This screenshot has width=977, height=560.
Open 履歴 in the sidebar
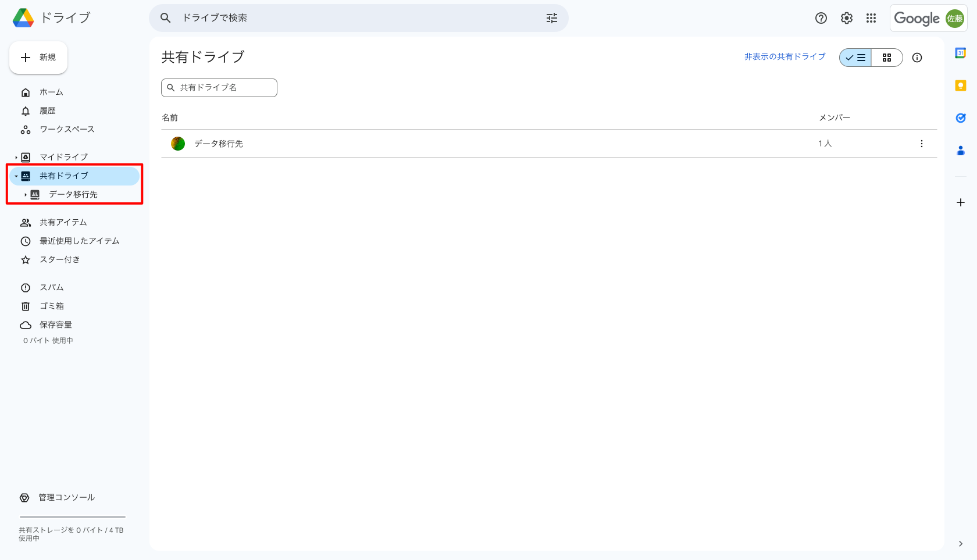pos(74,111)
